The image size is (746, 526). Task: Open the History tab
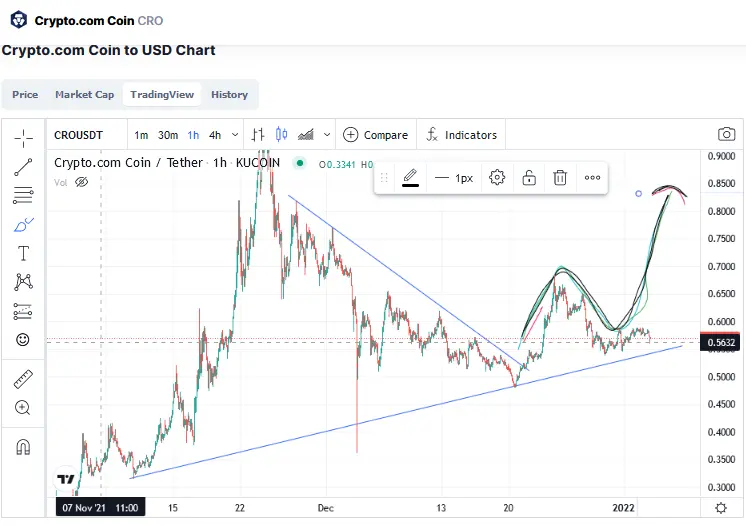tap(229, 95)
